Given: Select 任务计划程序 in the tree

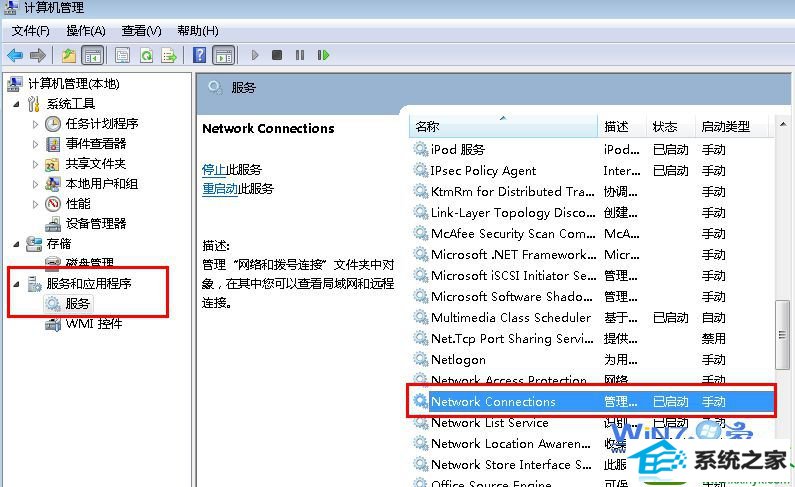Looking at the screenshot, I should pyautogui.click(x=101, y=124).
